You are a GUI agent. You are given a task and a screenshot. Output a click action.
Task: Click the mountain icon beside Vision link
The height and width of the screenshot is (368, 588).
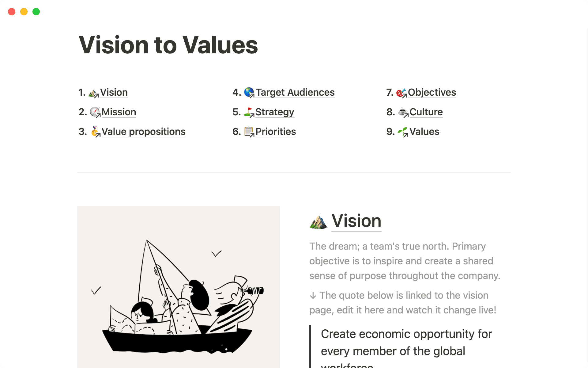[x=93, y=93]
